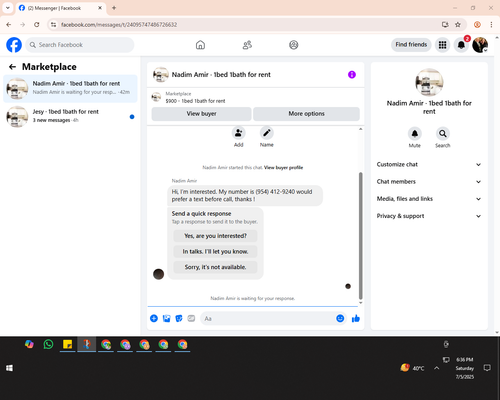This screenshot has height=400, width=500.
Task: Open WhatsApp from the taskbar
Action: coord(48,344)
